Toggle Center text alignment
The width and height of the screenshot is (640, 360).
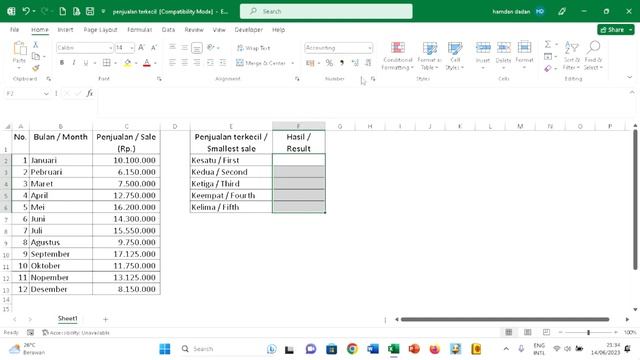click(x=184, y=63)
